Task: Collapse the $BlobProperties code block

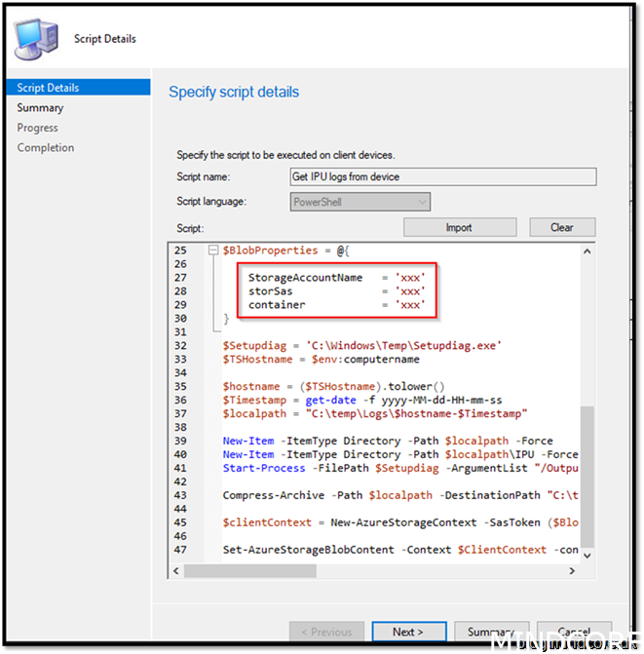Action: [x=213, y=250]
